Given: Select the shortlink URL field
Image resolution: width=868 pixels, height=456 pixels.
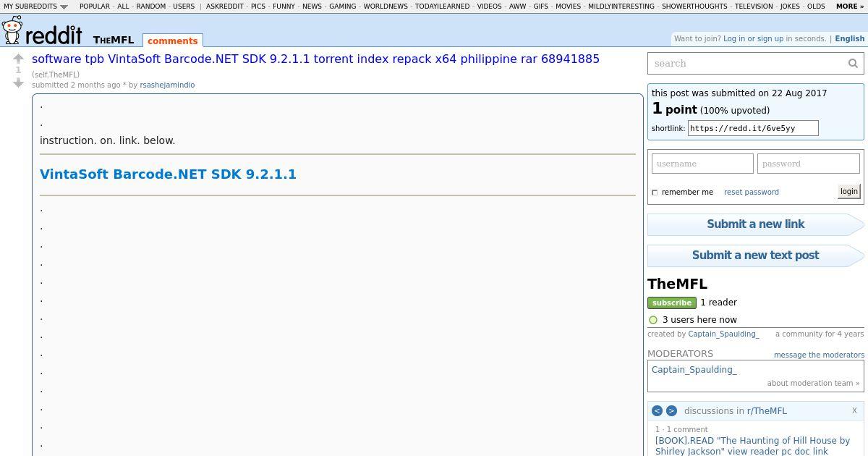Looking at the screenshot, I should [753, 128].
